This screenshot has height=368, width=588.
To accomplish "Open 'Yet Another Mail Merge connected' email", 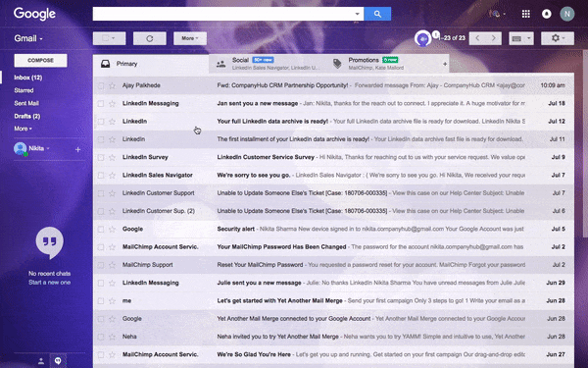I will (333, 319).
